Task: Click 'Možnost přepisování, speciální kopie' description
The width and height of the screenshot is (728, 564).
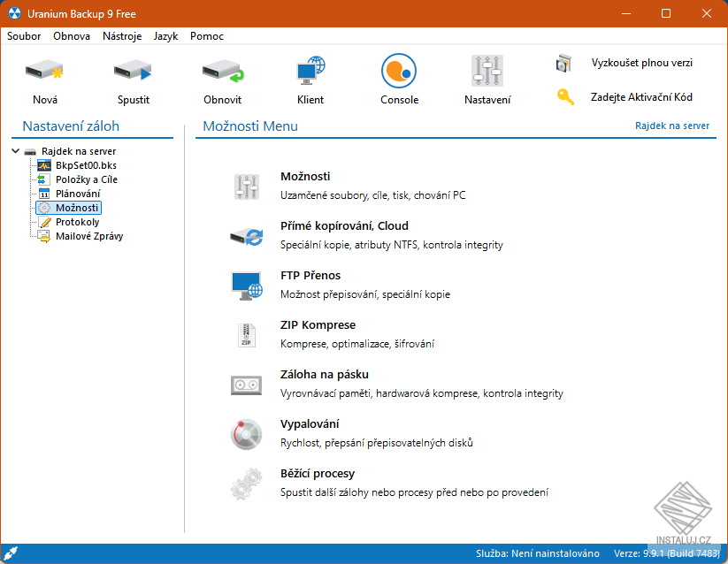Action: (x=365, y=294)
